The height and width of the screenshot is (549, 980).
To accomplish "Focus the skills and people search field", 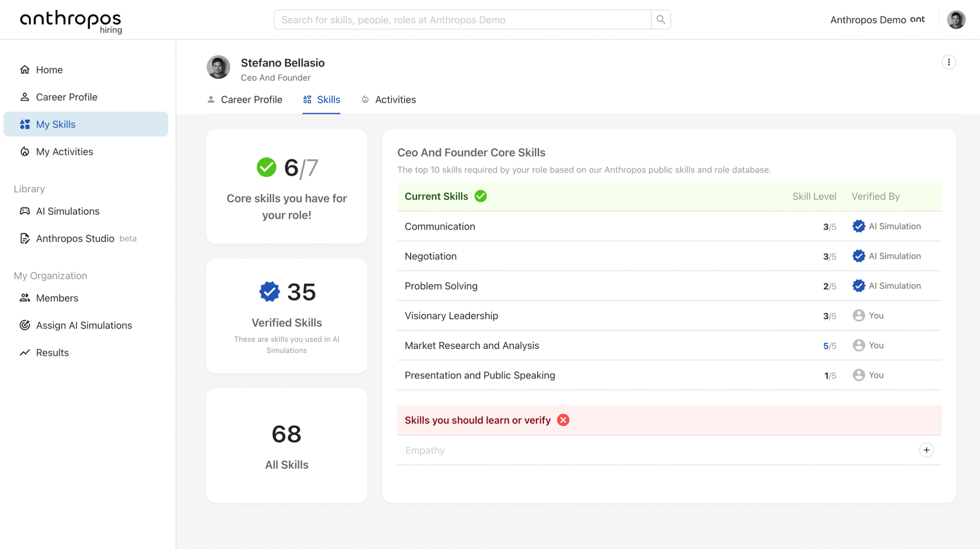I will (462, 20).
